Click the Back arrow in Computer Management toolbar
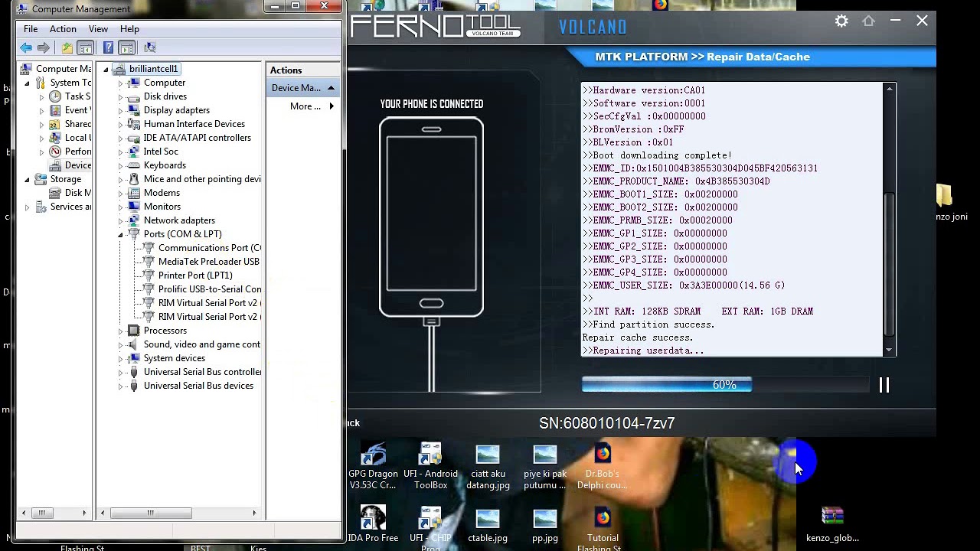 click(27, 48)
